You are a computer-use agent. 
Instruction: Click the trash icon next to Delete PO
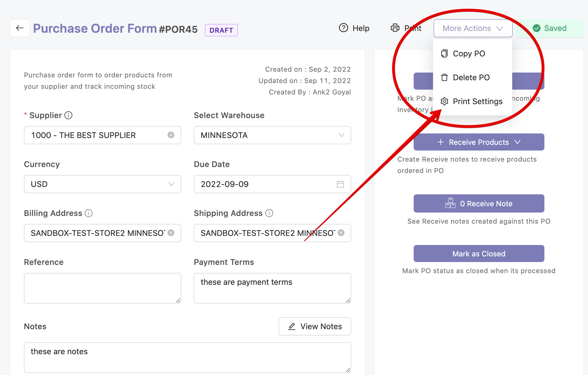(x=444, y=77)
